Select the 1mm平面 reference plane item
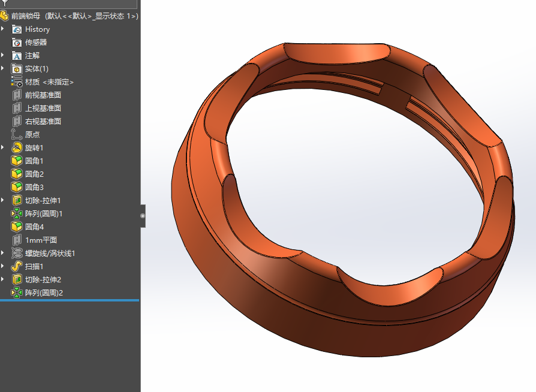 click(x=41, y=240)
